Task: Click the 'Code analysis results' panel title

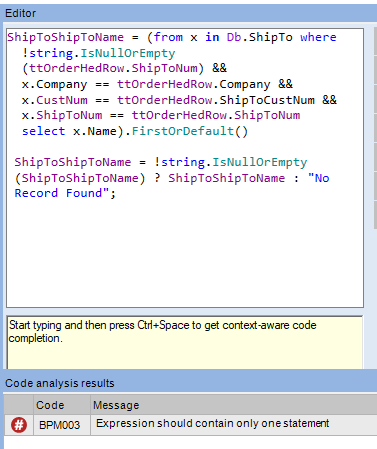Action: pos(60,383)
